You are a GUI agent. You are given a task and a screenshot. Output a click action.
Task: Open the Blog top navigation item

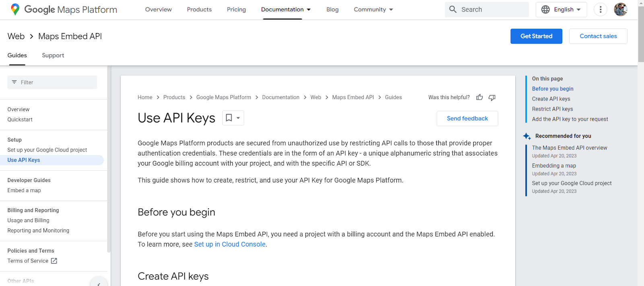point(332,9)
